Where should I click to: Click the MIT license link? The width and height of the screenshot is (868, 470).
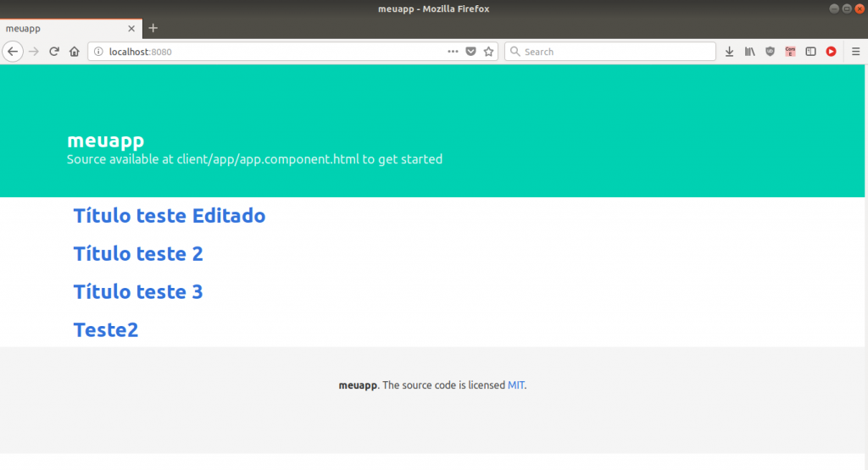(x=515, y=385)
